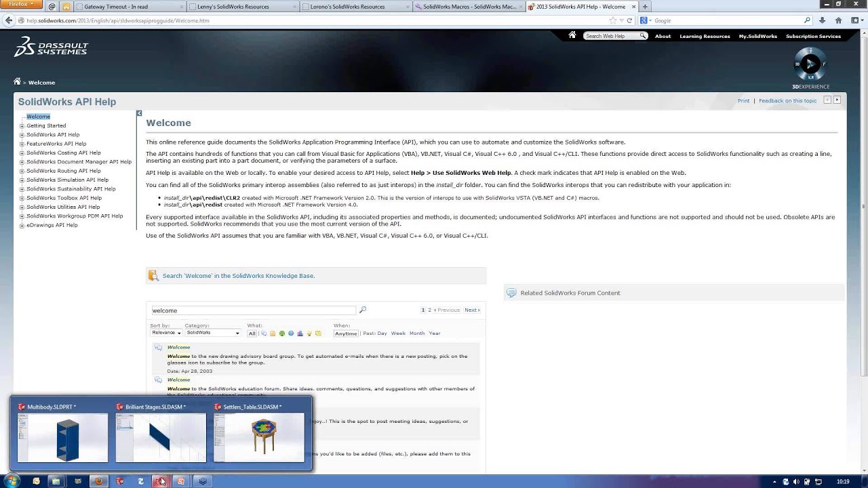Viewport: 868px width, 488px height.
Task: Open the Firefox downloads arrow icon
Action: click(x=823, y=20)
